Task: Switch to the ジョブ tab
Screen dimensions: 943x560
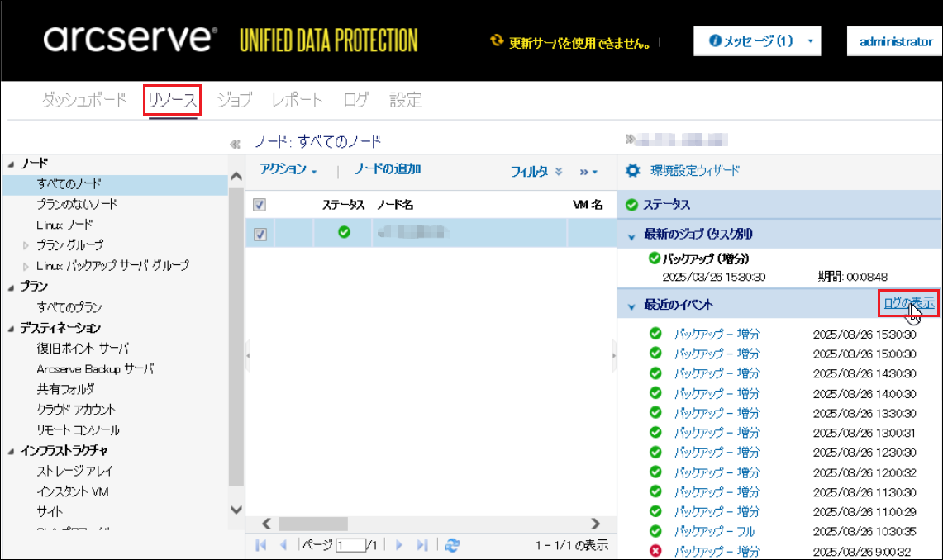Action: [235, 100]
